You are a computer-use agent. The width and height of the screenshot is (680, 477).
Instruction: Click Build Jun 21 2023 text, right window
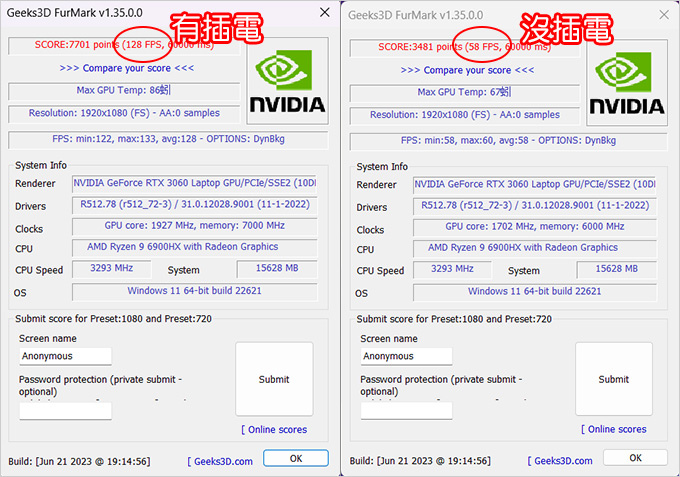[420, 461]
